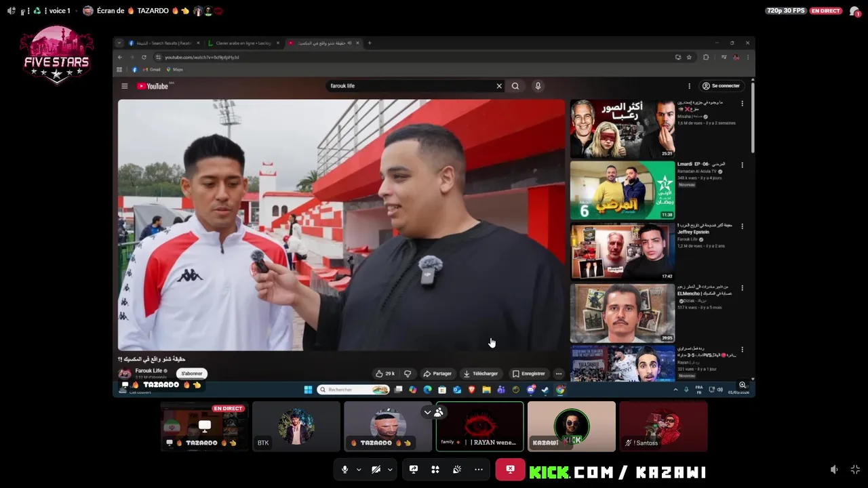Open Chrome from the Windows taskbar
Viewport: 868px width, 488px height.
click(x=560, y=390)
